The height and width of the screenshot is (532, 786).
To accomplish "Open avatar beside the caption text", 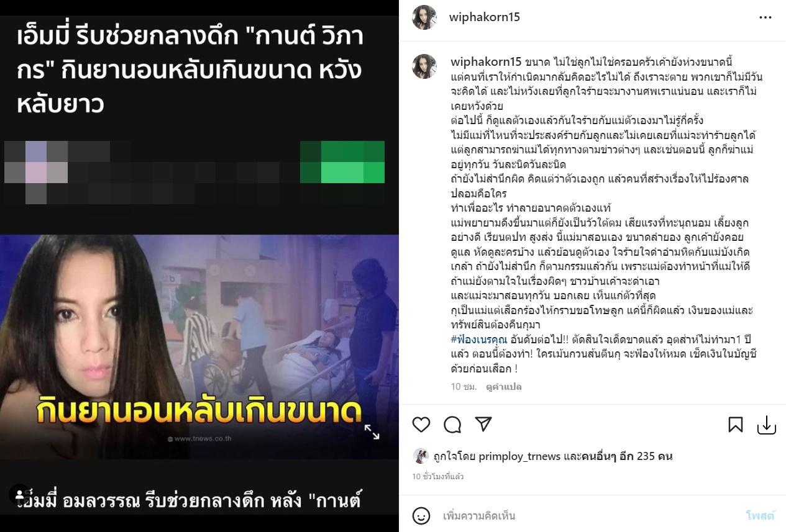I will click(x=424, y=66).
